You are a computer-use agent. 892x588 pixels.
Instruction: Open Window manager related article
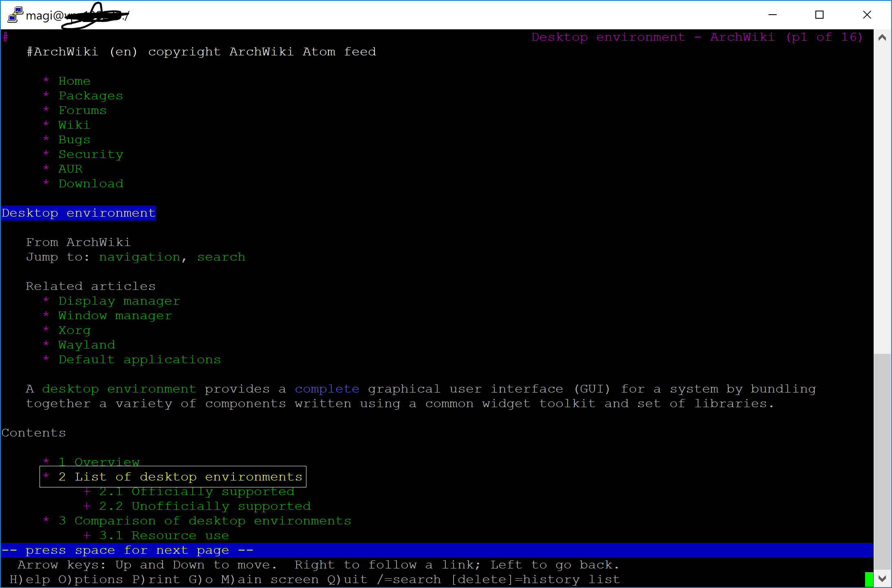click(115, 316)
